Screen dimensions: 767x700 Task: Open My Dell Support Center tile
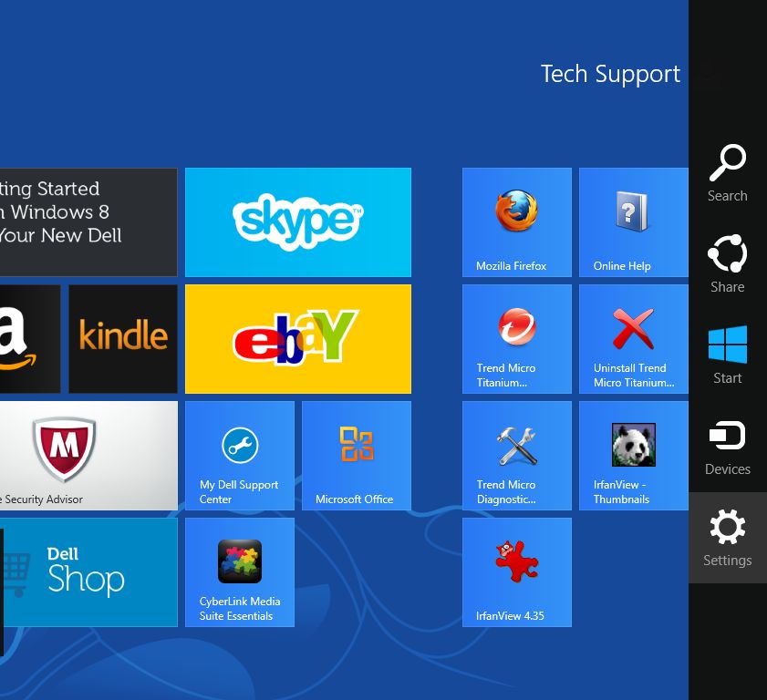click(x=240, y=456)
